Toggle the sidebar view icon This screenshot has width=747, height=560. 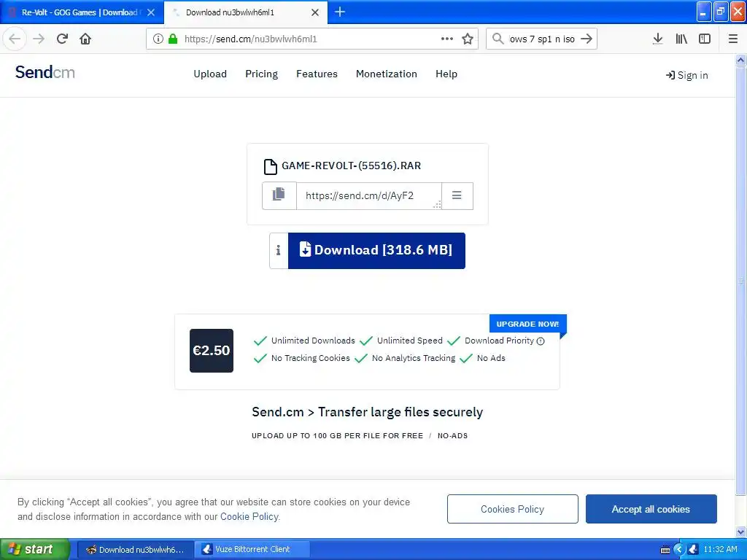[705, 39]
